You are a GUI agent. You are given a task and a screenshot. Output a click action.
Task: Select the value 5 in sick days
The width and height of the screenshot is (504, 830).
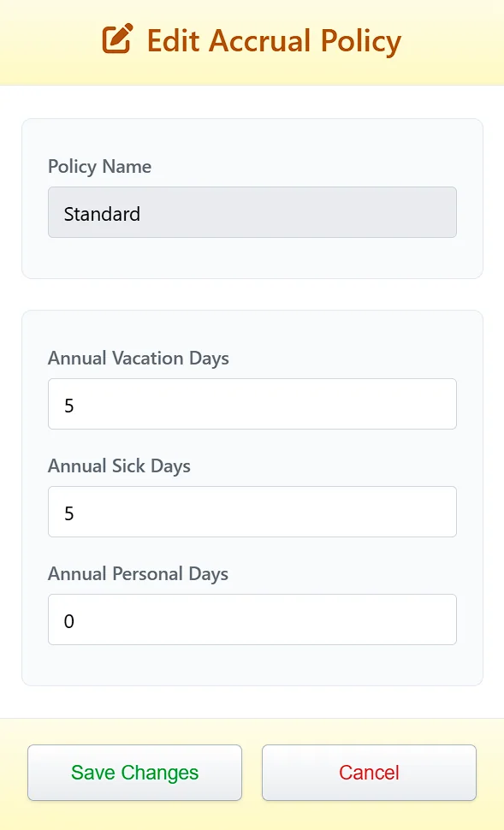69,513
